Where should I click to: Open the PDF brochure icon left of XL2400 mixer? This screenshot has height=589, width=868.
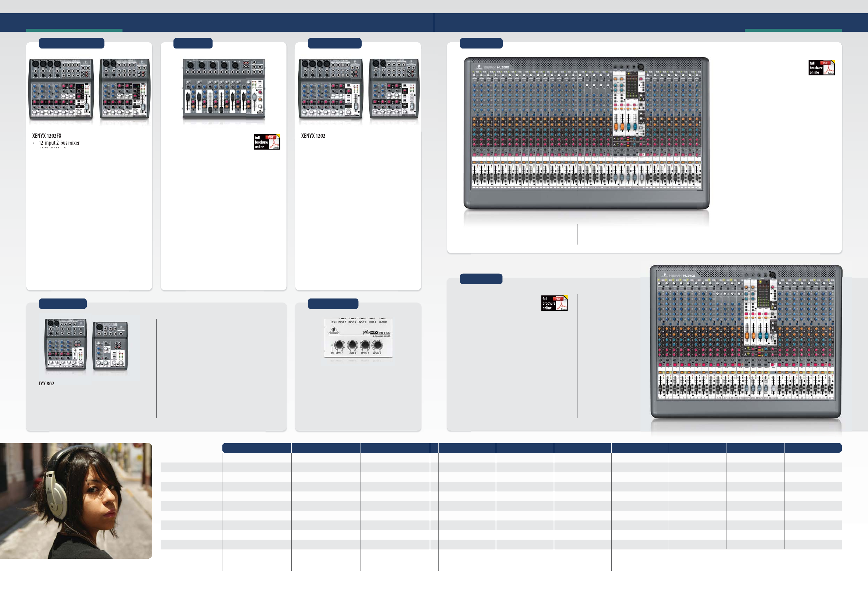tap(554, 303)
